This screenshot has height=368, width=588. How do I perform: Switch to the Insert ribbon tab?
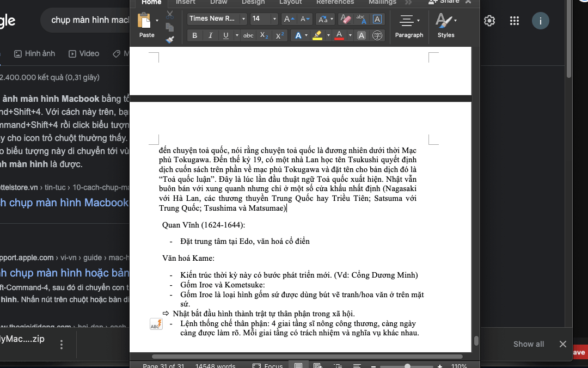[x=186, y=2]
